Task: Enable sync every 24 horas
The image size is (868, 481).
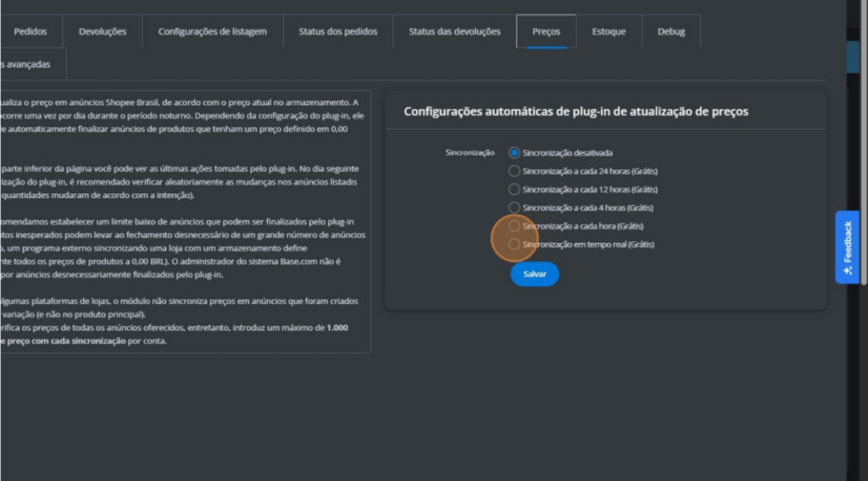Action: coord(515,171)
